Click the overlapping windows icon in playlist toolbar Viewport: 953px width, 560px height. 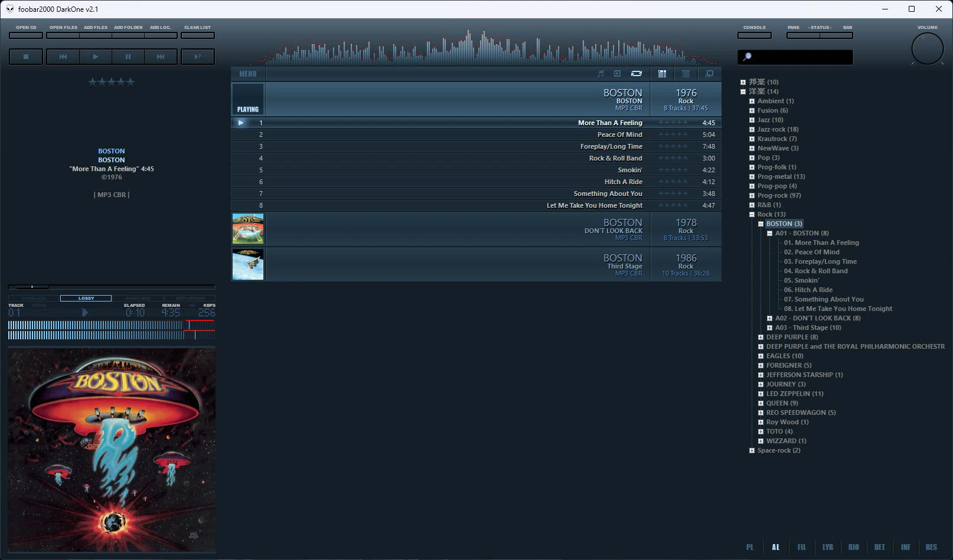pyautogui.click(x=709, y=74)
